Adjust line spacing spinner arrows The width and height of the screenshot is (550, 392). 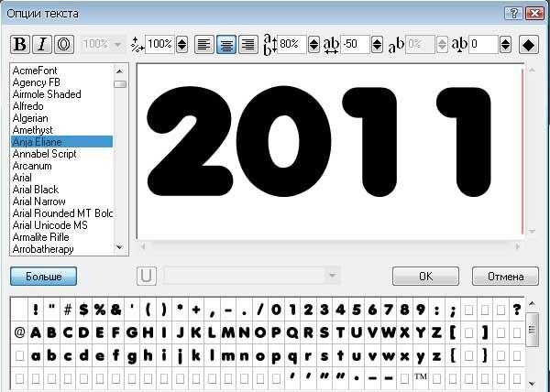point(313,45)
